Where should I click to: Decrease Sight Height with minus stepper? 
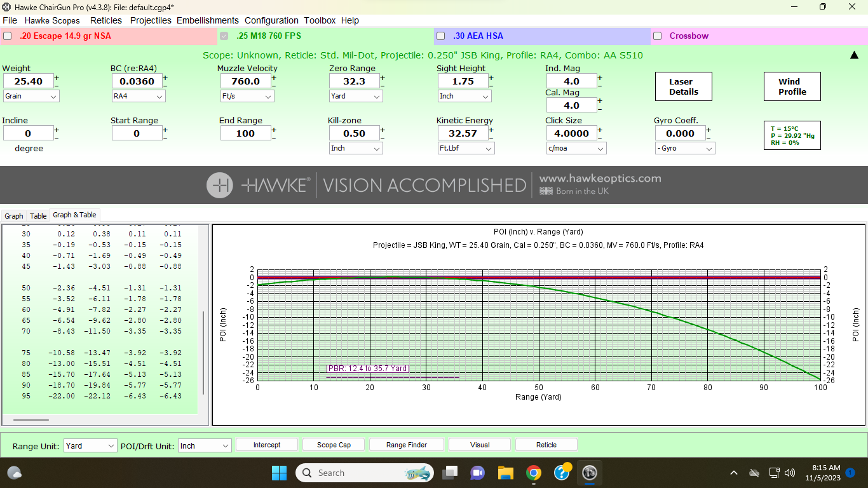[x=491, y=85]
